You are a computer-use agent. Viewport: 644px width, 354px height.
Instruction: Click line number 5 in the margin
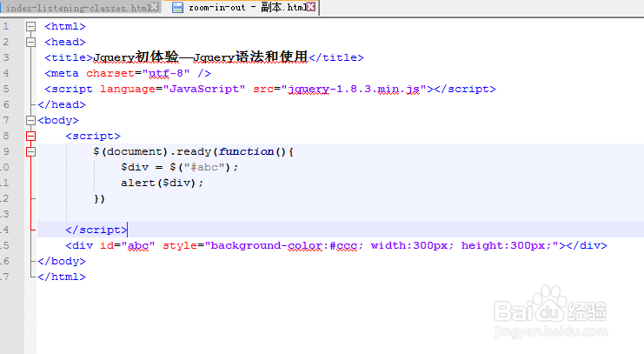pyautogui.click(x=6, y=90)
